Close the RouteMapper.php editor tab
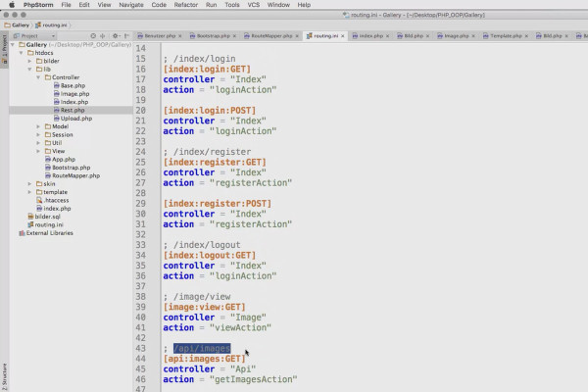Viewport: 588px width, 392px height. (x=297, y=36)
